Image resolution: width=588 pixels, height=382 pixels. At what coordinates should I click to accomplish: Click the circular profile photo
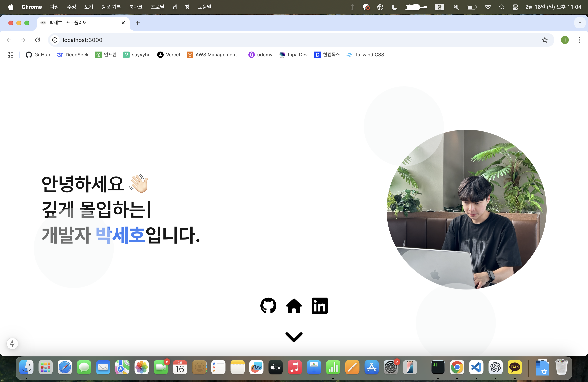[x=466, y=209]
